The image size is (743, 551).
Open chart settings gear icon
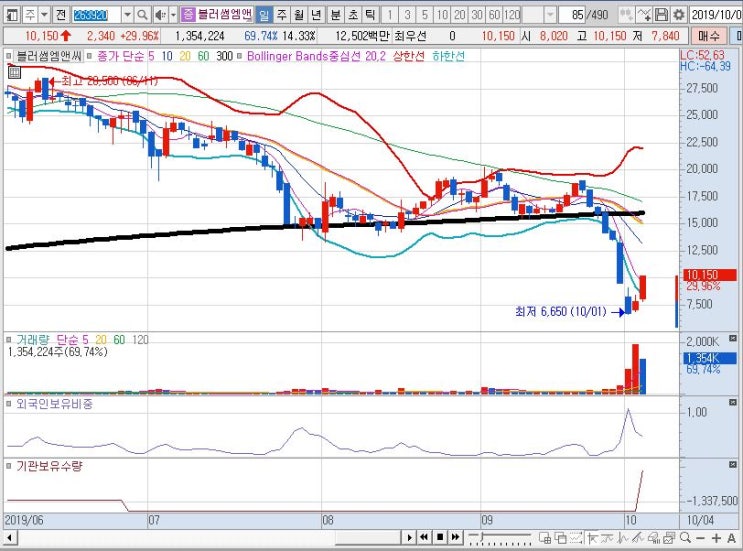[679, 15]
